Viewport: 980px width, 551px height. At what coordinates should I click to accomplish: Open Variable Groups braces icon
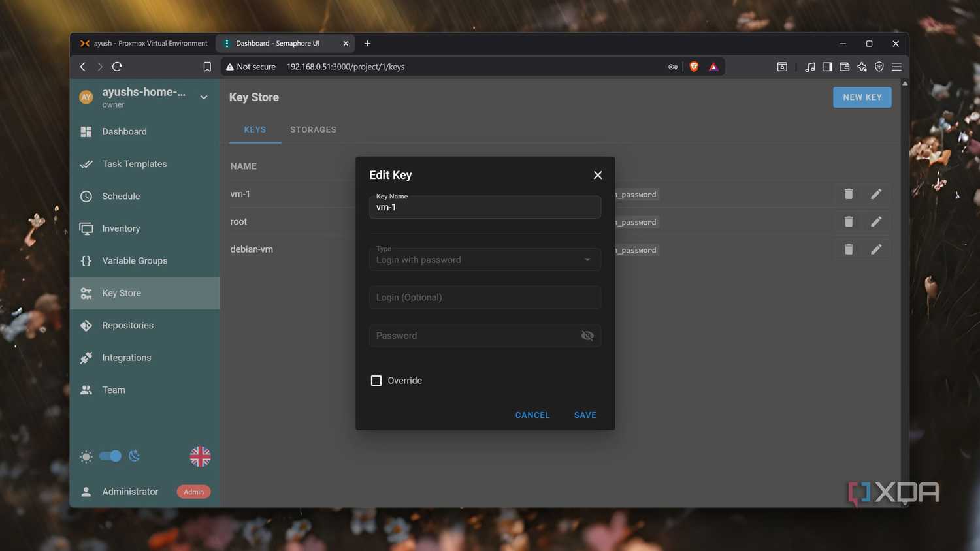(x=86, y=261)
